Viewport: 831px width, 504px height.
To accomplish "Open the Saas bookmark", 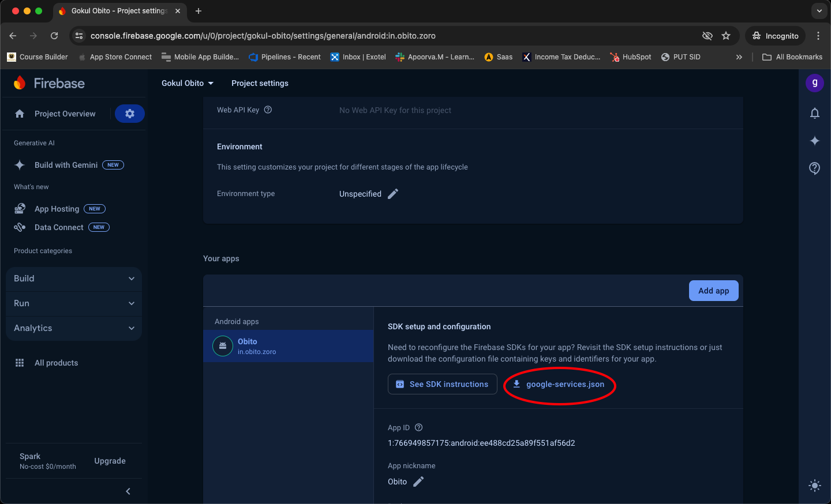I will 499,57.
